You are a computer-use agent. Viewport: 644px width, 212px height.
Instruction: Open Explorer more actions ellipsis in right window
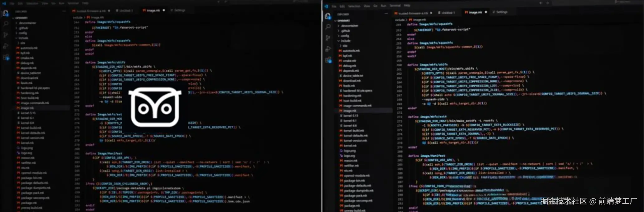point(386,14)
